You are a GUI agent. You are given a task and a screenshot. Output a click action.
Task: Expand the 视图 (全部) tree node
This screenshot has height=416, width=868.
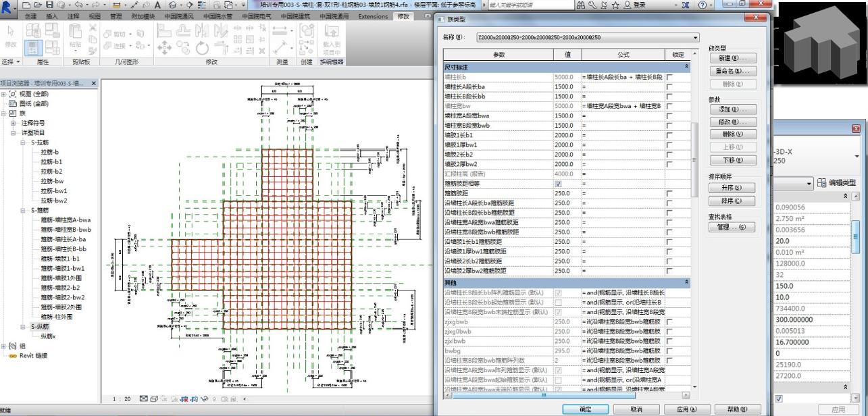(x=3, y=94)
